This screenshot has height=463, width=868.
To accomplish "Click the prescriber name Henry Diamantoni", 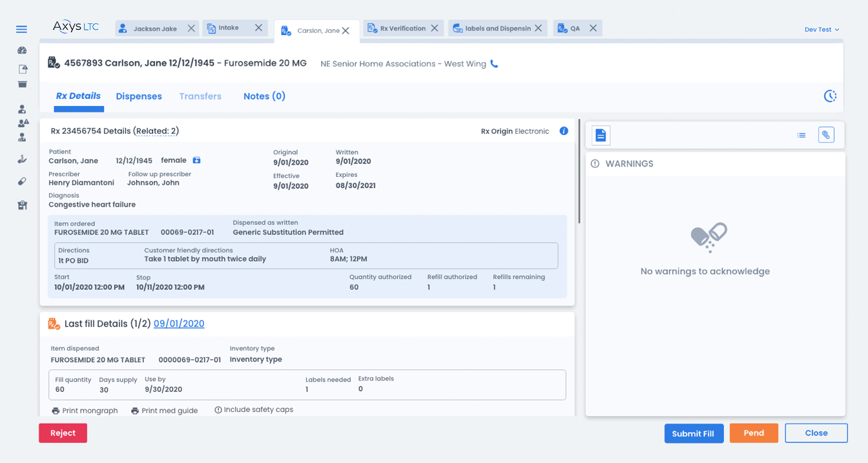I will coord(81,183).
